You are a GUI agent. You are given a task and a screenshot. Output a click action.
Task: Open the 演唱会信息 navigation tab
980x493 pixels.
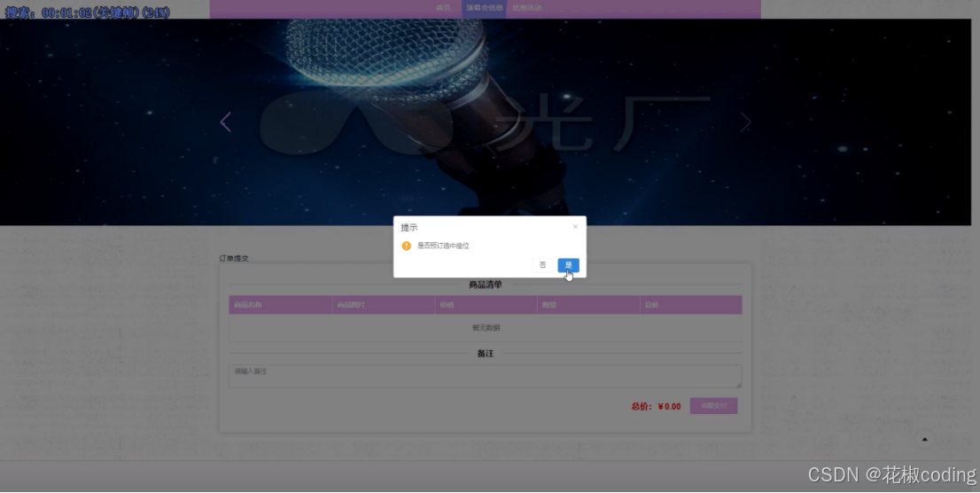[484, 8]
